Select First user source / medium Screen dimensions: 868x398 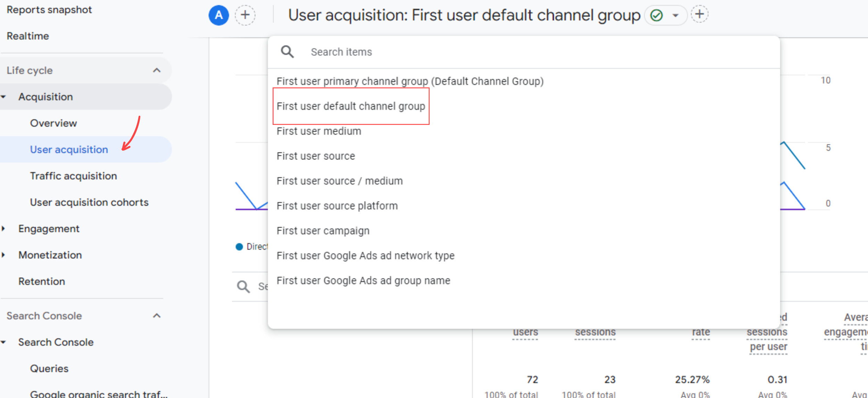point(340,181)
